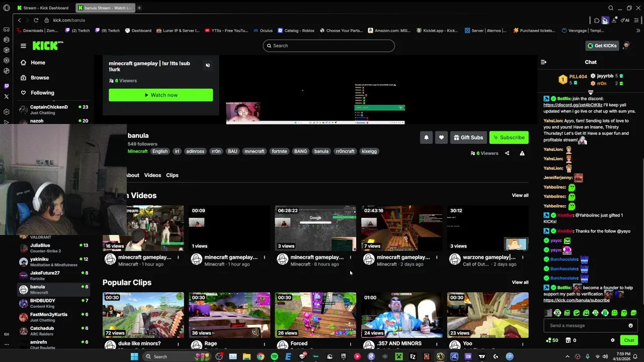Click the adinross tag
Screen dimensions: 644x362
coord(195,151)
